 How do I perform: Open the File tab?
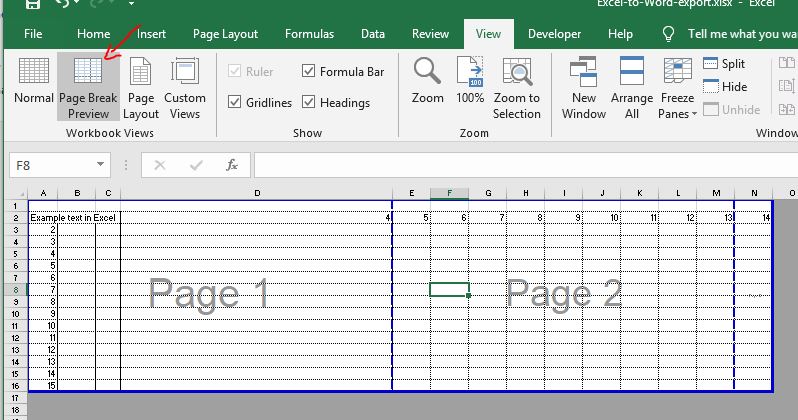click(33, 34)
